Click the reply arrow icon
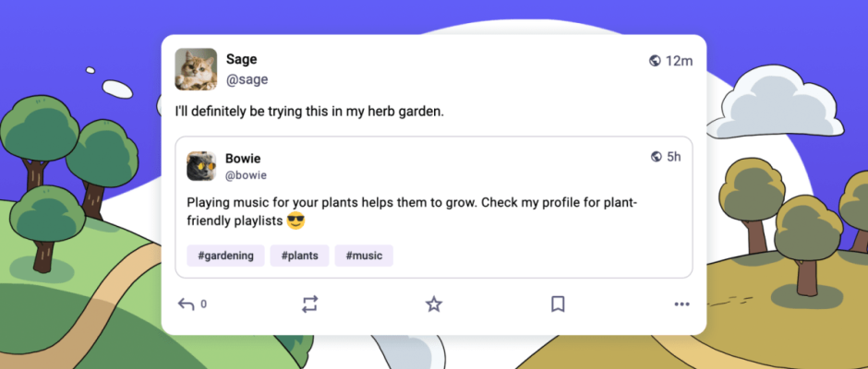868x369 pixels. click(187, 304)
